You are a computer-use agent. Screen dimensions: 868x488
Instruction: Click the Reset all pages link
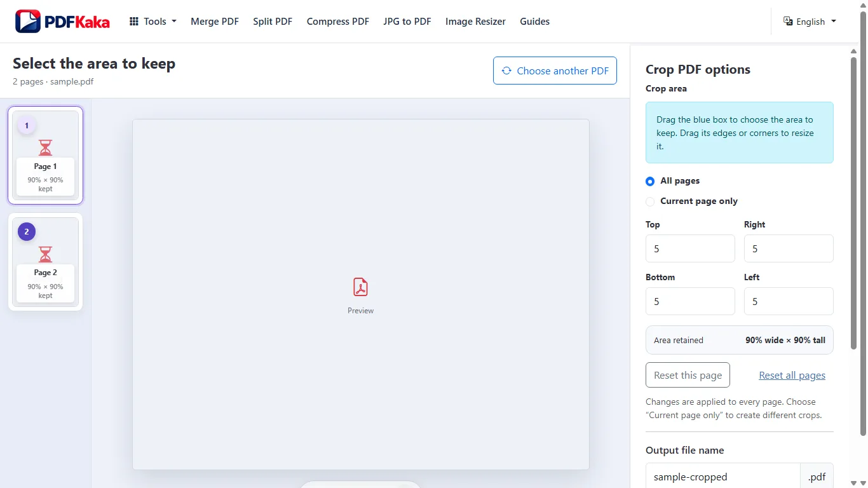coord(792,376)
